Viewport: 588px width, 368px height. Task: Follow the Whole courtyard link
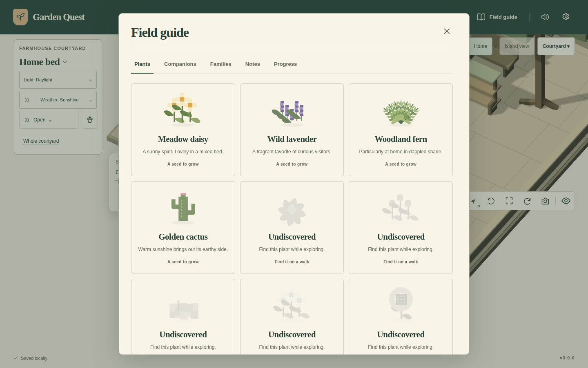(x=41, y=141)
